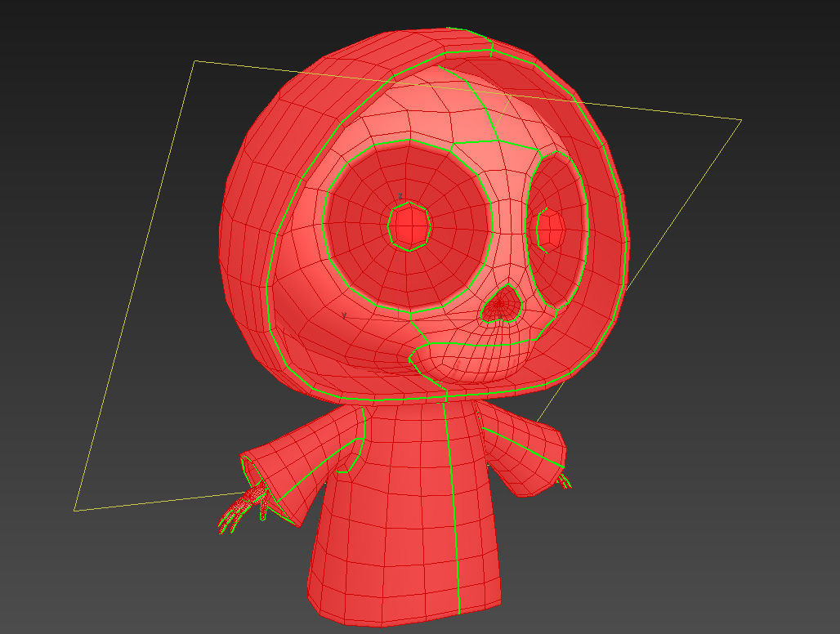Click the skull's nose cavity

tap(502, 304)
